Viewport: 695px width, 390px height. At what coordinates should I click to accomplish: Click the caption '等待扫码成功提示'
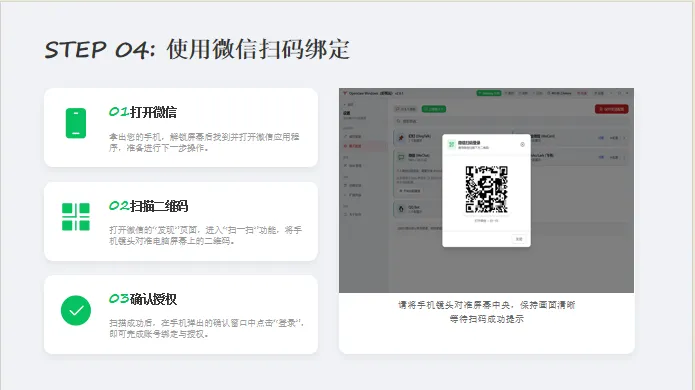click(486, 319)
